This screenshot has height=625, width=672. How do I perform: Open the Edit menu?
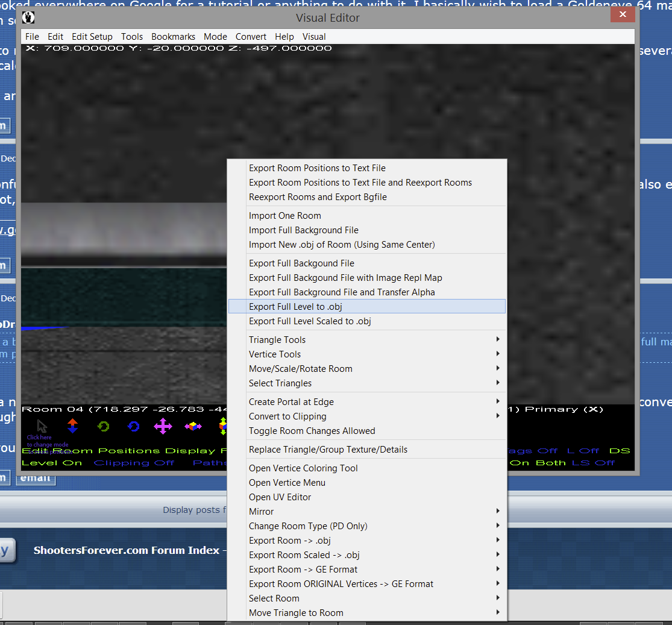point(55,37)
